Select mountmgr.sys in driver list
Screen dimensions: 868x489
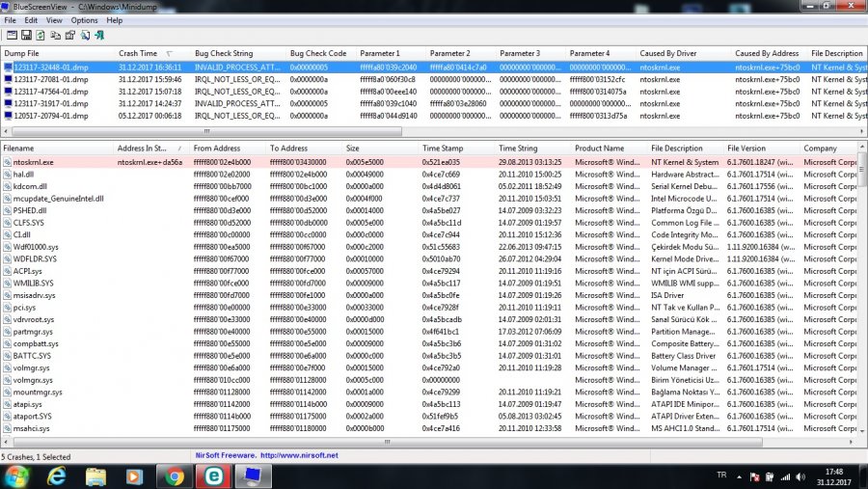(x=38, y=393)
